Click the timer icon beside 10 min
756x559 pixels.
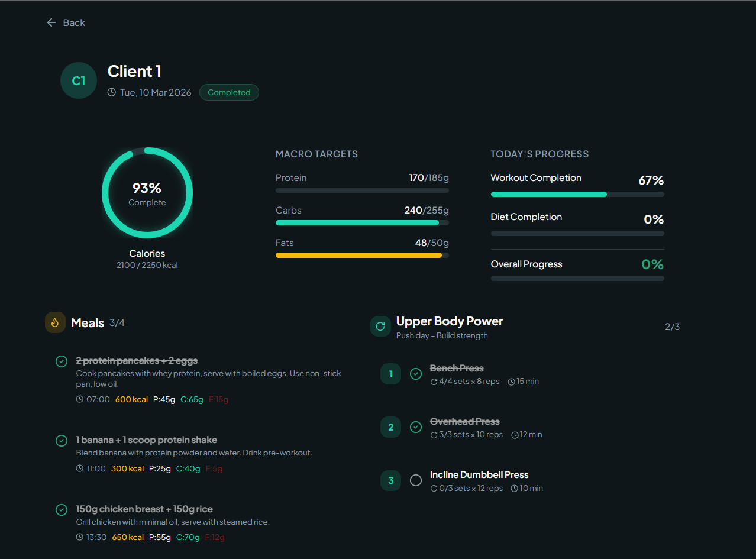click(x=515, y=489)
